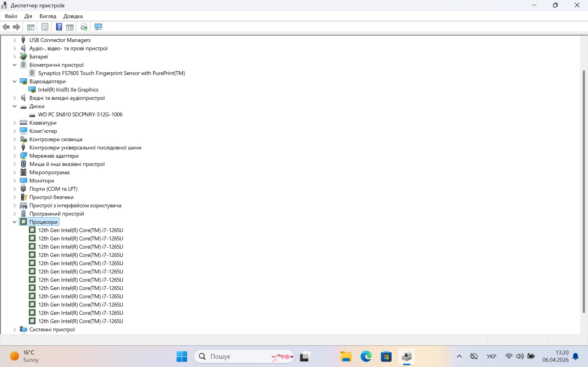Select Intel(R) Iris(R) Xe Graphics device
The image size is (588, 367).
pos(68,90)
